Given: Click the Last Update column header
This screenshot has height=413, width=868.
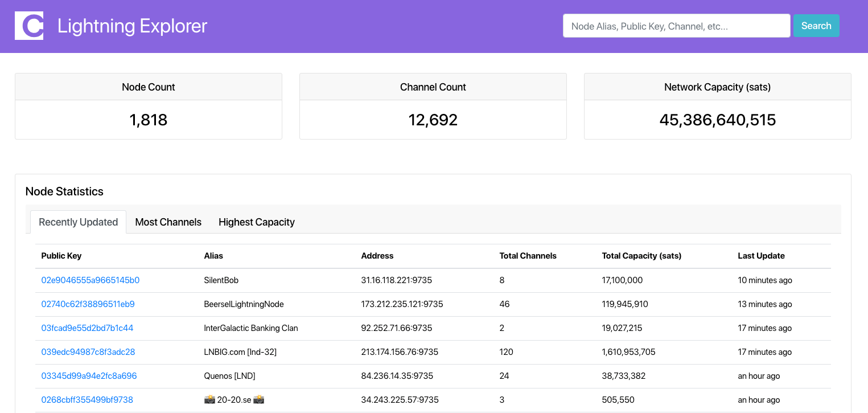Looking at the screenshot, I should pos(761,256).
